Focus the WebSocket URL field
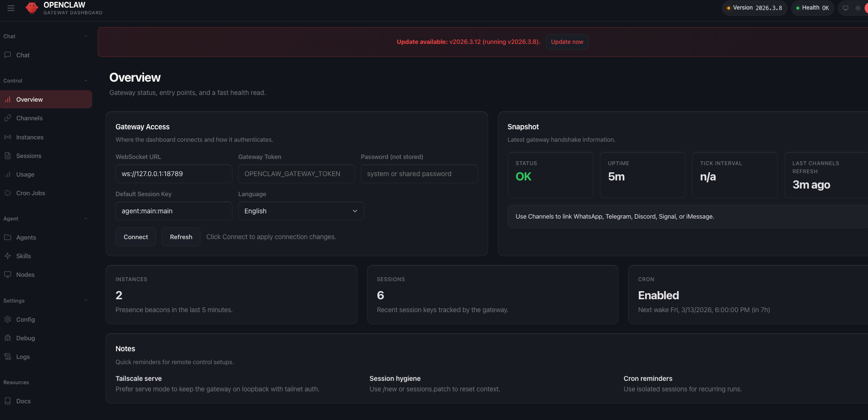 coord(174,174)
